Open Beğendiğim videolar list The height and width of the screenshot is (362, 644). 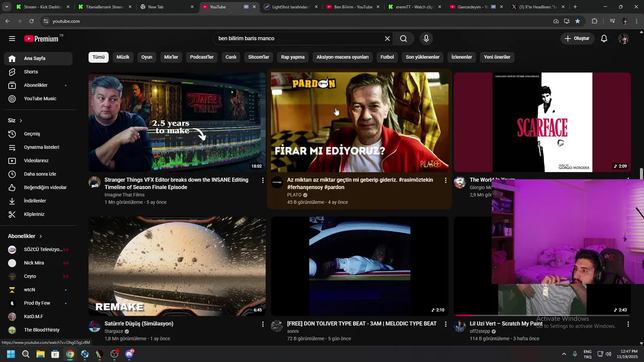click(x=38, y=188)
